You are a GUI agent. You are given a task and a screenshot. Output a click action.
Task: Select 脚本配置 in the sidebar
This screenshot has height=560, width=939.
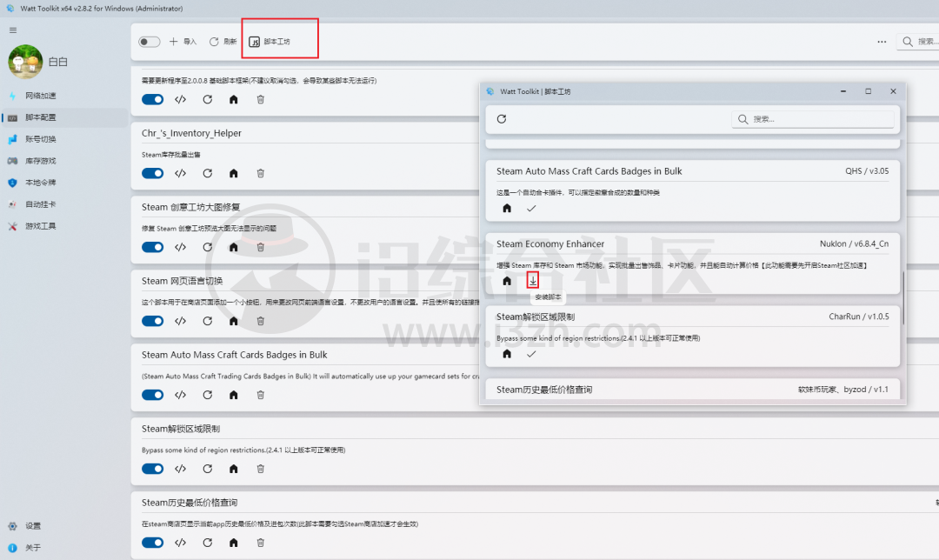pyautogui.click(x=64, y=117)
